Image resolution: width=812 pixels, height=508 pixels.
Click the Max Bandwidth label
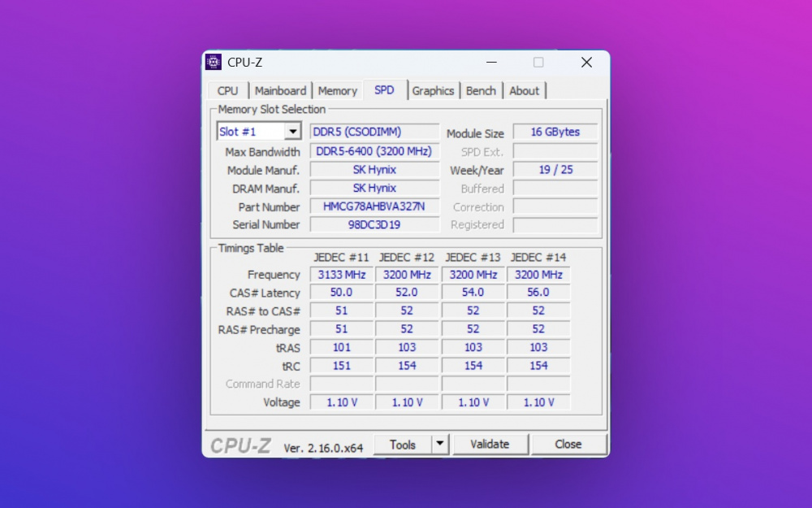[262, 152]
